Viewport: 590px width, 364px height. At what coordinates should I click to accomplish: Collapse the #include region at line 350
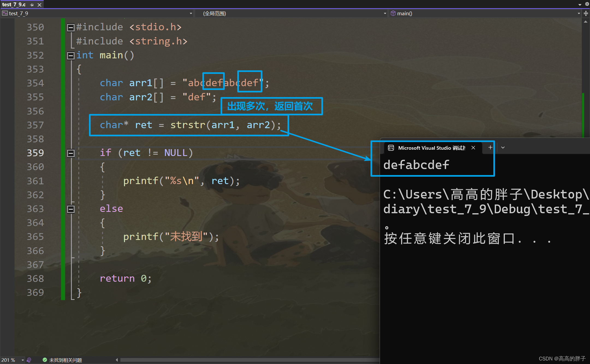click(x=71, y=27)
